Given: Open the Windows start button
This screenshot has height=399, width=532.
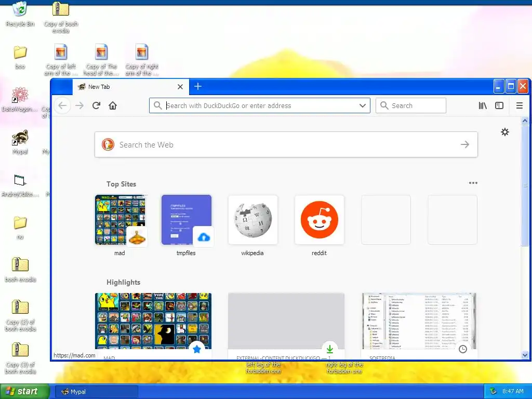Looking at the screenshot, I should coord(25,392).
